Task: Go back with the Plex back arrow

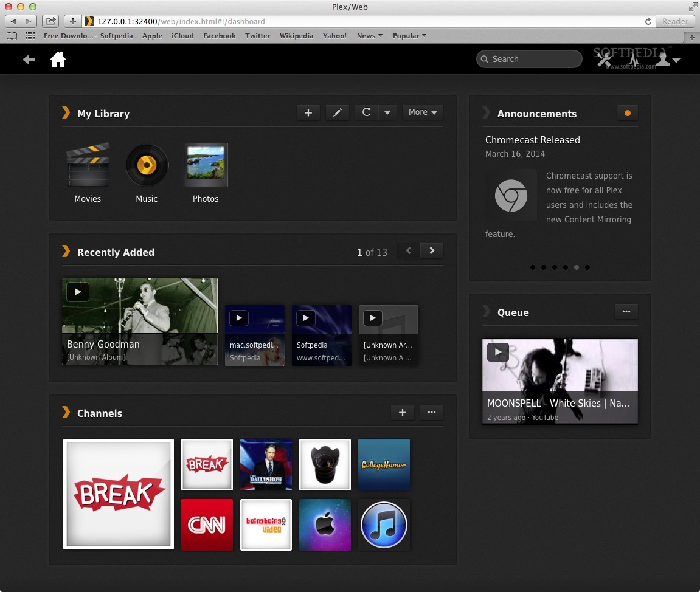Action: [29, 60]
